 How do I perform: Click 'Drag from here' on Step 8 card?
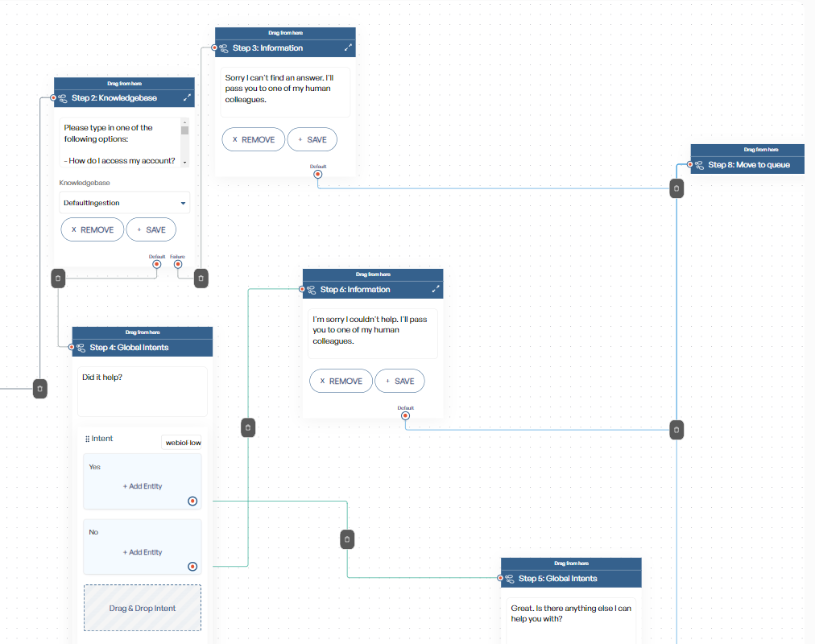(761, 150)
